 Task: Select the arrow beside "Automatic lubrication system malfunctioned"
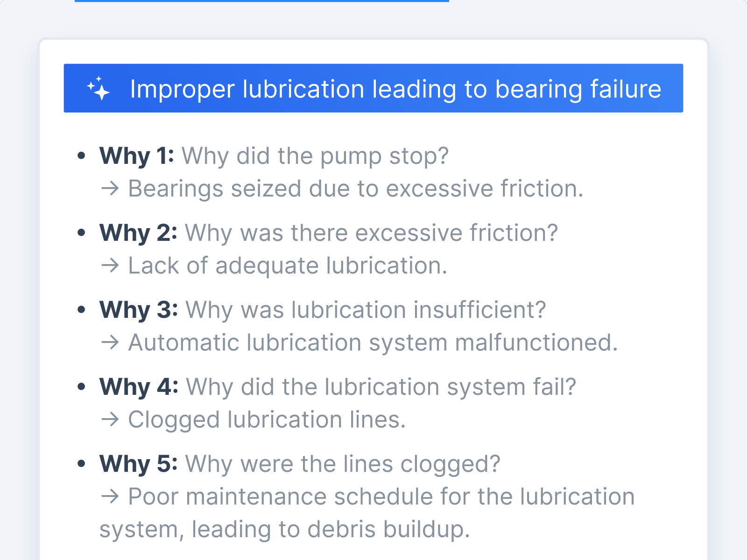tap(110, 343)
